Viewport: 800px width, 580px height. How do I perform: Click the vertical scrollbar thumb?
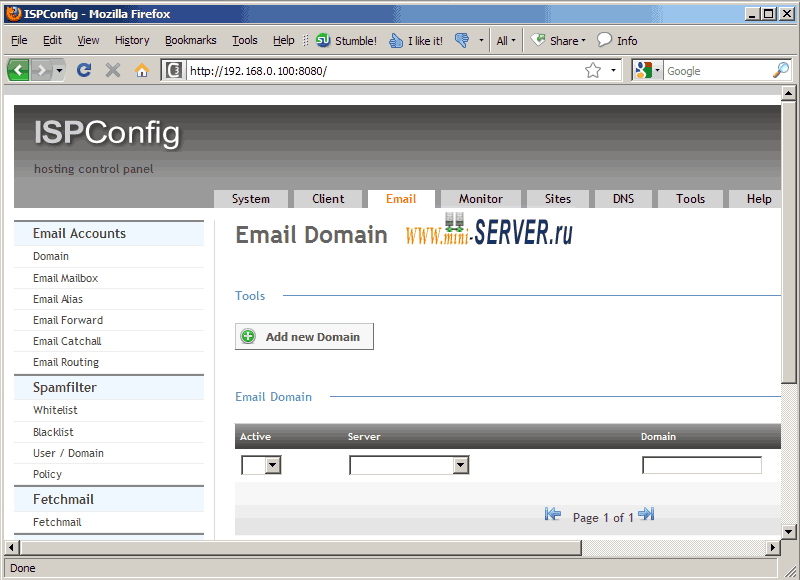point(788,242)
